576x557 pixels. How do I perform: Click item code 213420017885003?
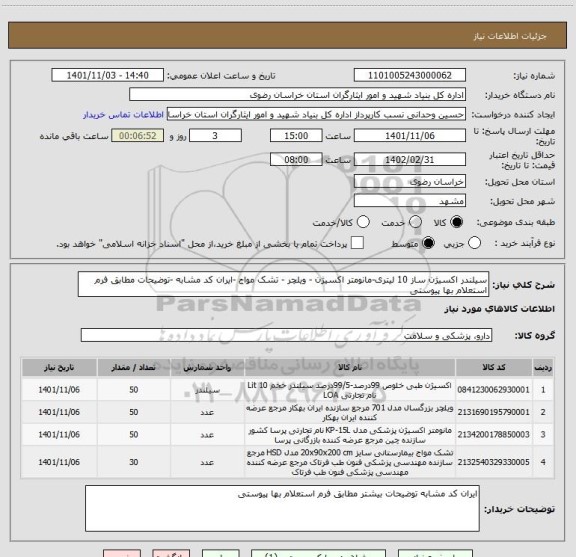pos(494,435)
